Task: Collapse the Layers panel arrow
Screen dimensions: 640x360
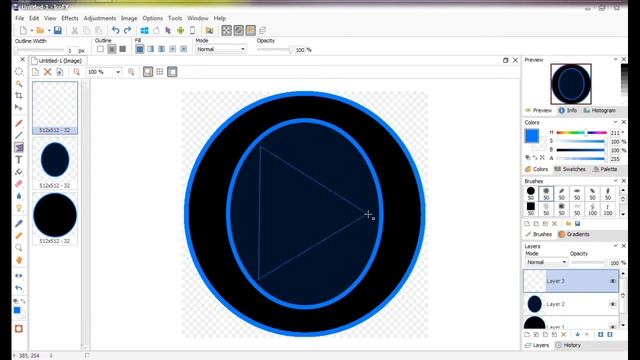Action: (615, 246)
